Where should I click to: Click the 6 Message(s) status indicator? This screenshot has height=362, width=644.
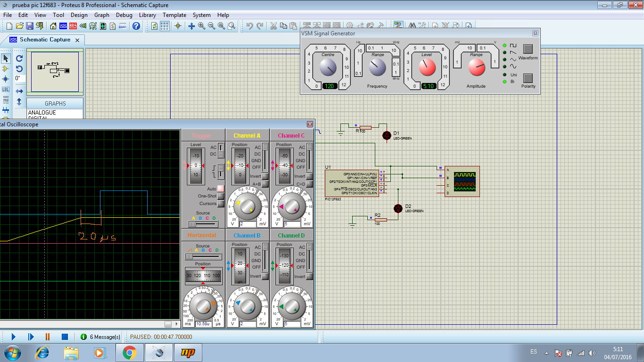(100, 337)
